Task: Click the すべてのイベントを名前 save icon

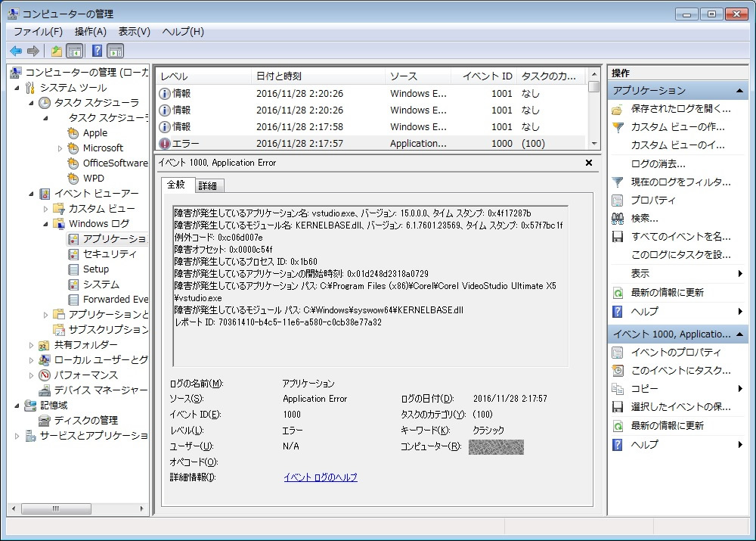Action: 617,237
